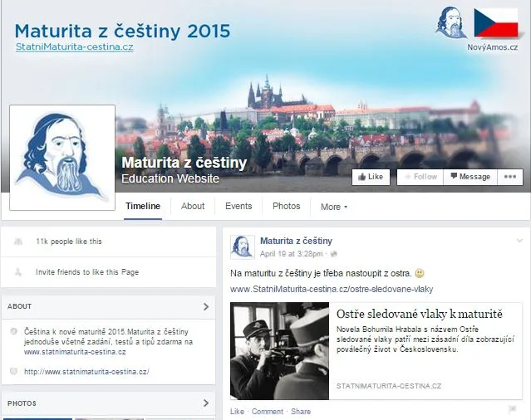The height and width of the screenshot is (420, 531).
Task: Click the Education Website category text
Action: [x=170, y=178]
